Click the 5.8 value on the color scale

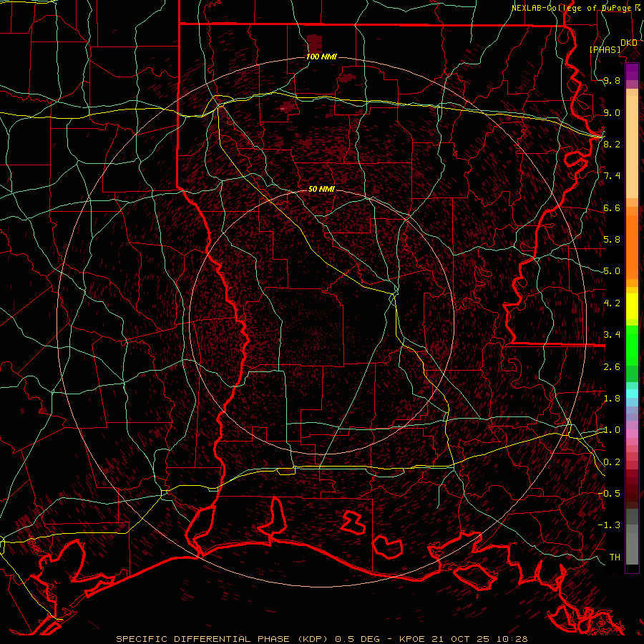pyautogui.click(x=612, y=240)
